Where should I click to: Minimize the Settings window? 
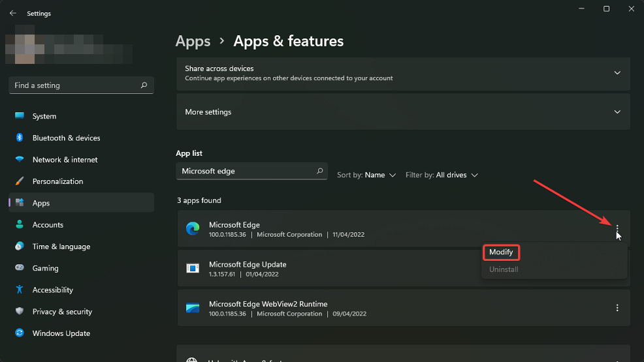pyautogui.click(x=581, y=8)
